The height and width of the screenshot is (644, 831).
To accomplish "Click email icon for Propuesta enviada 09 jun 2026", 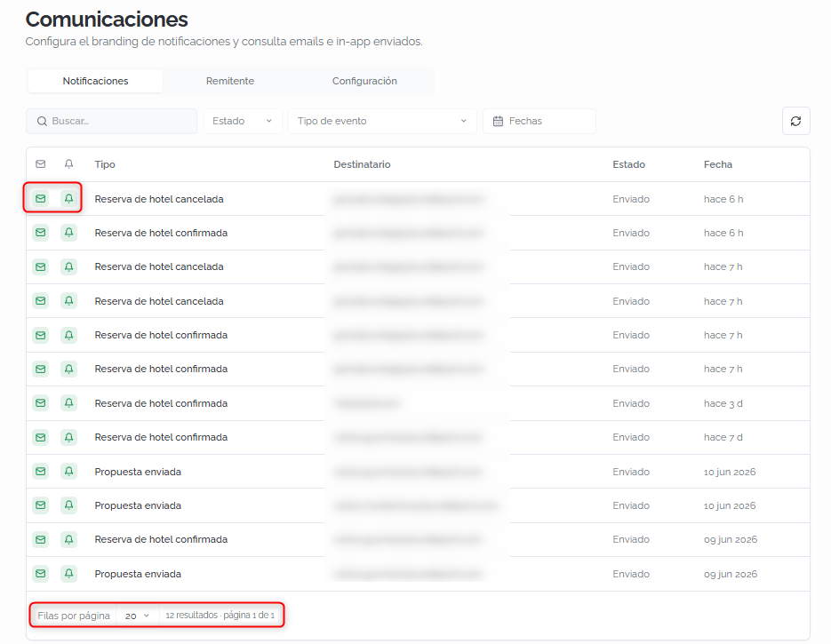I will [x=40, y=574].
